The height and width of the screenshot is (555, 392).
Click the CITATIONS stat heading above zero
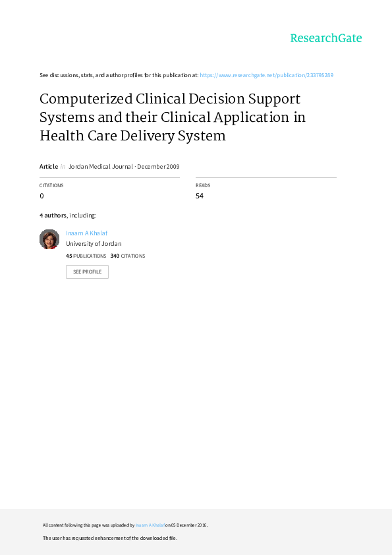pyautogui.click(x=51, y=185)
